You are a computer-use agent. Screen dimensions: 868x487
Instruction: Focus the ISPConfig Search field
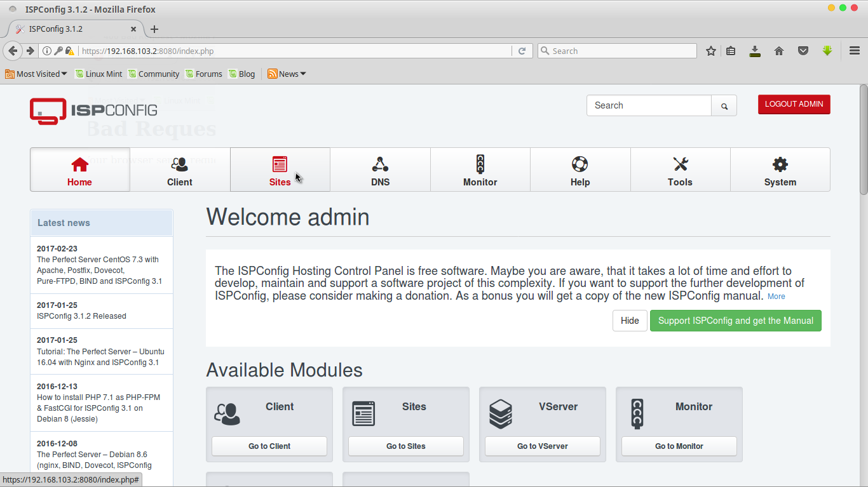coord(649,105)
